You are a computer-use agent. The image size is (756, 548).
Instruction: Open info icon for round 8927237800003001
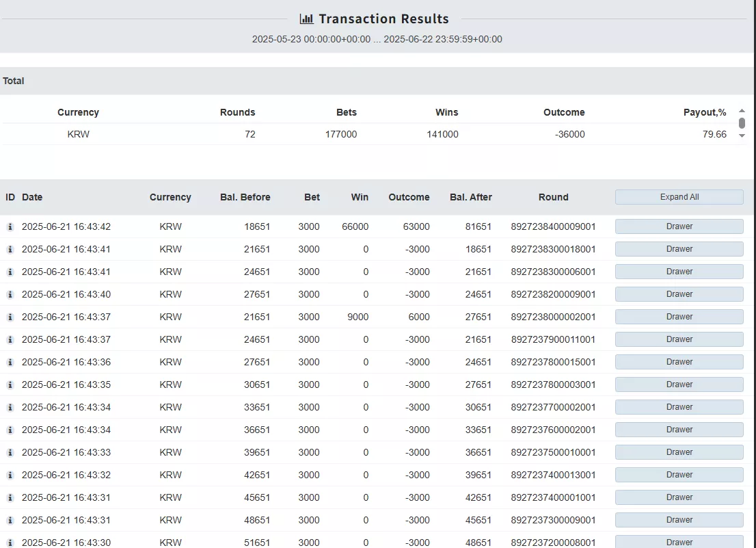pyautogui.click(x=10, y=385)
